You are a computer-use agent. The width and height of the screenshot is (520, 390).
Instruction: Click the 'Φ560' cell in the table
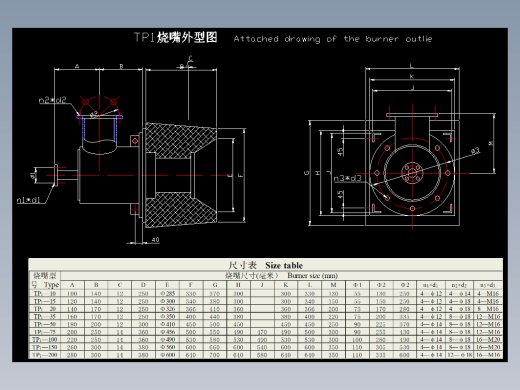(x=168, y=347)
